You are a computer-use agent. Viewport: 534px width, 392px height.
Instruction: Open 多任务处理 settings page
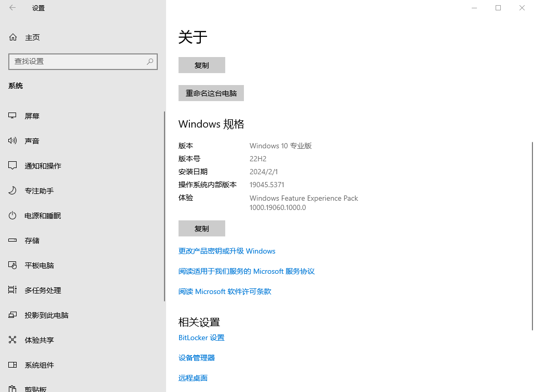[x=43, y=290]
